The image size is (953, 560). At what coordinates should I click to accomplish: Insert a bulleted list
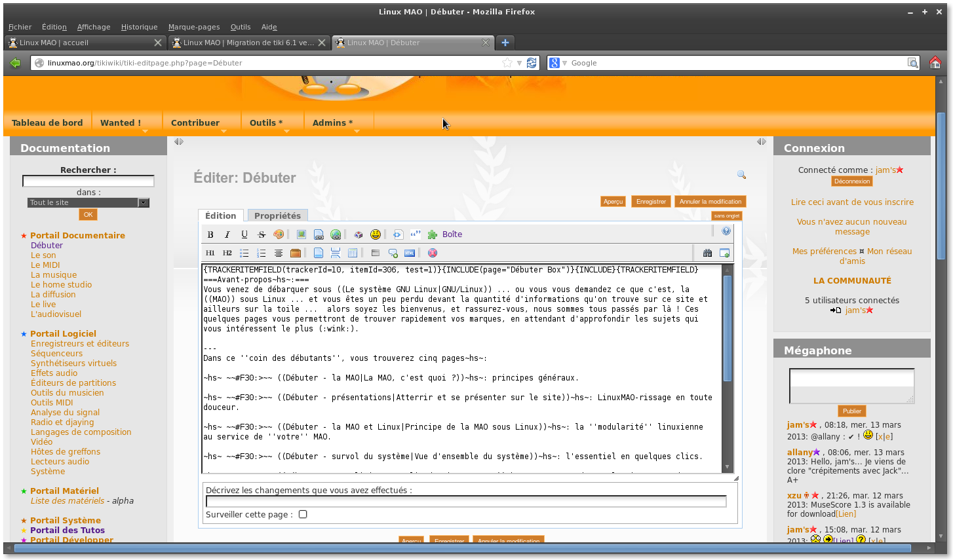[x=244, y=253]
